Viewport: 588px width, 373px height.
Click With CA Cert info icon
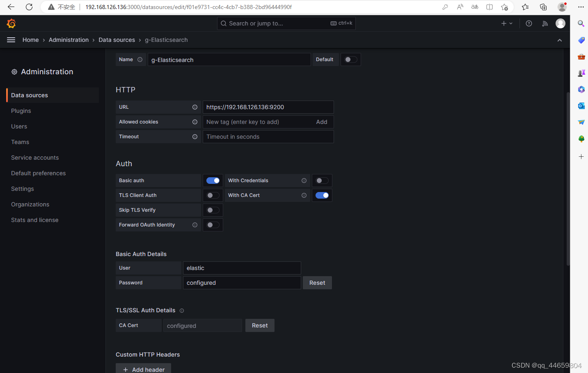coord(304,195)
